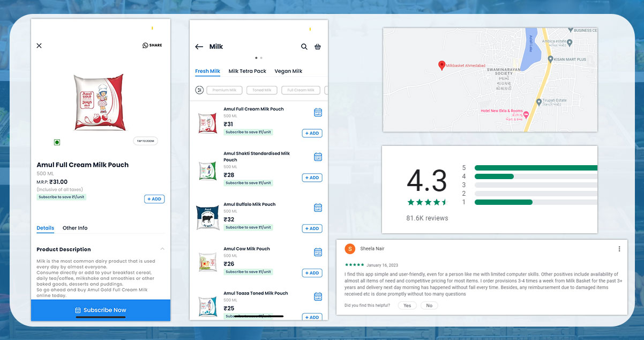Tap the WhatsApp Share icon

pos(145,46)
